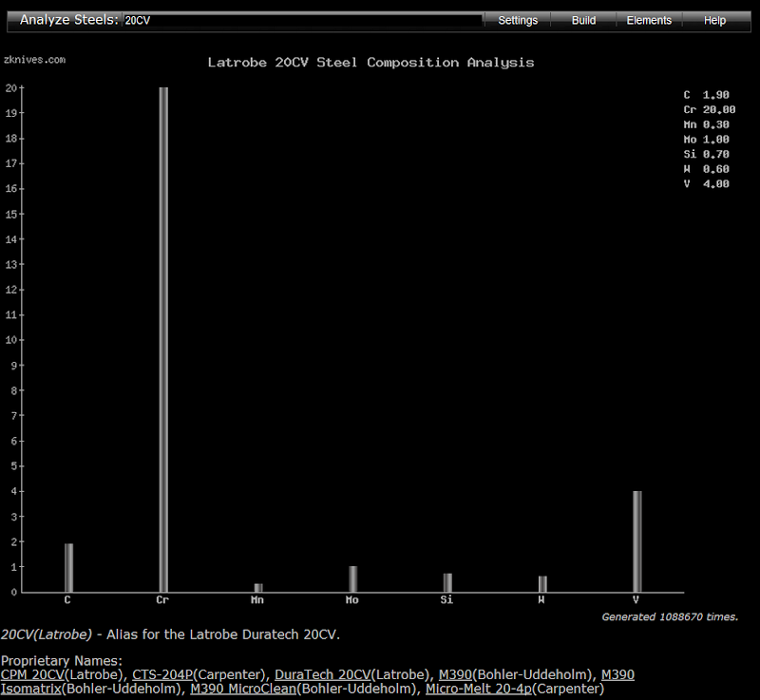Screen dimensions: 760x700
Task: Open the Elements menu
Action: tap(649, 20)
